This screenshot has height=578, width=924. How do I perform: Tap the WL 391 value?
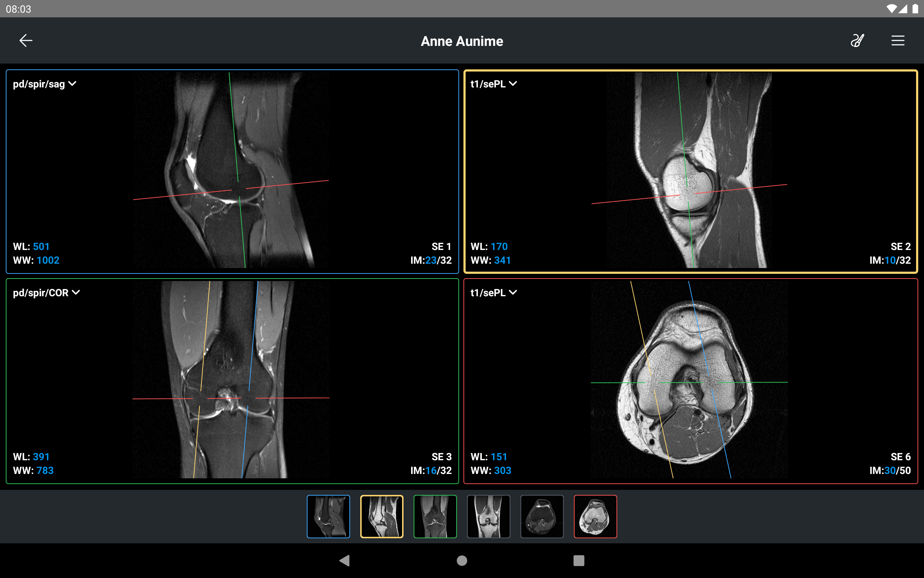click(41, 457)
